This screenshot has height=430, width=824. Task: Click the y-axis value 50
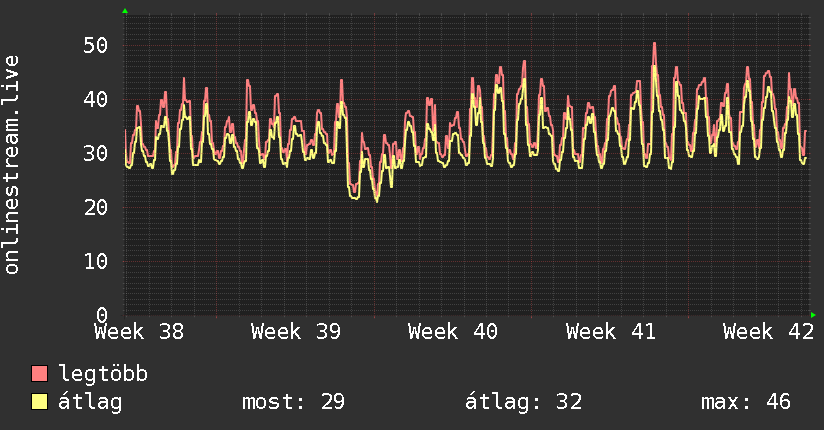coord(96,46)
